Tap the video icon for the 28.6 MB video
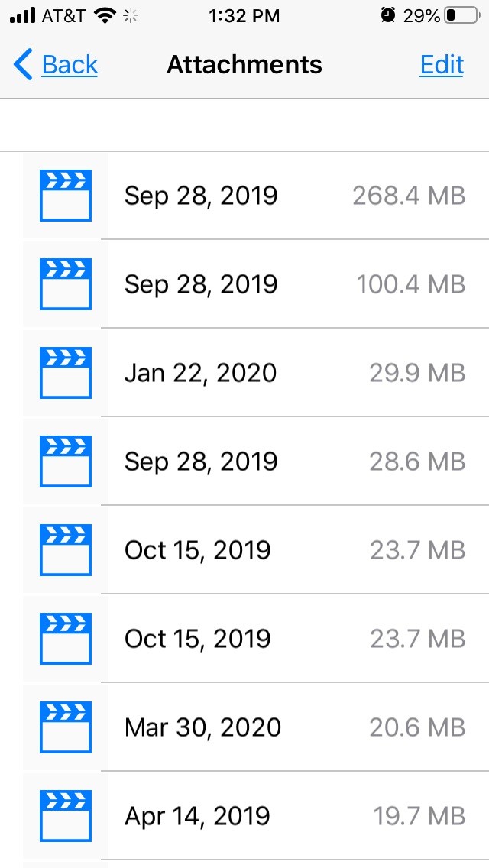This screenshot has height=868, width=489. [x=65, y=461]
